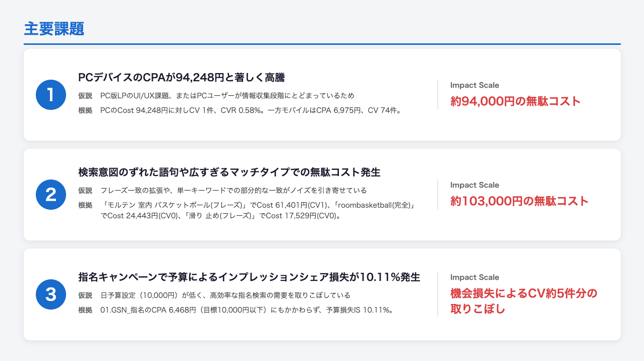The image size is (644, 361).
Task: Click the 仮説 label in the third card
Action: (85, 295)
